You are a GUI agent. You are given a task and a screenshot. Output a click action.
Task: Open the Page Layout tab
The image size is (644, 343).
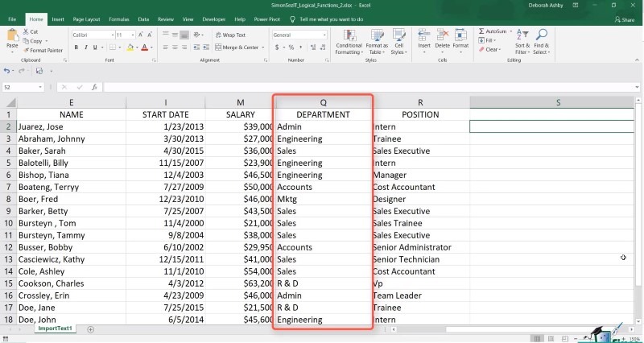coord(86,18)
